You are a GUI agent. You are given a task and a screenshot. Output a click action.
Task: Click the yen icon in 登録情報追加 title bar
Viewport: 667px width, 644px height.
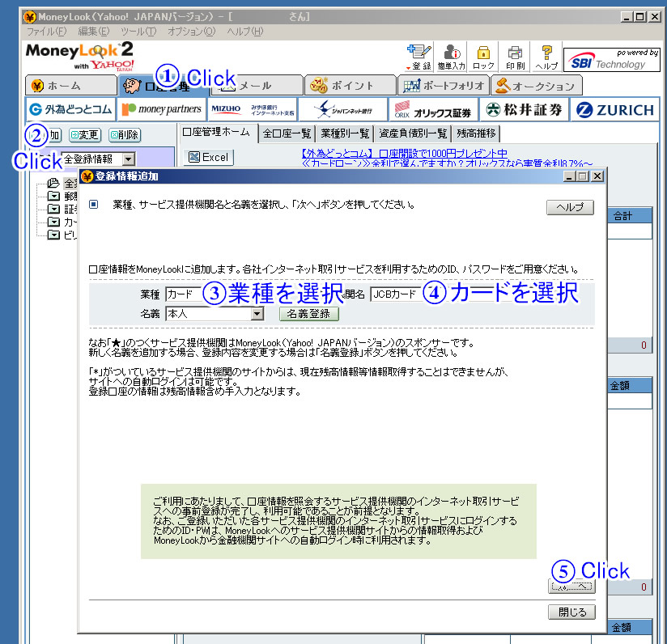click(x=87, y=176)
